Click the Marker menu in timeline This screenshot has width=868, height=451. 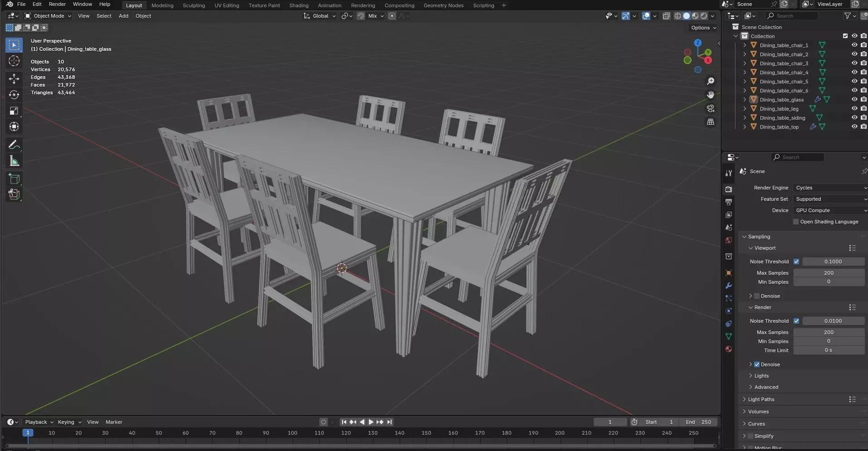coord(114,422)
